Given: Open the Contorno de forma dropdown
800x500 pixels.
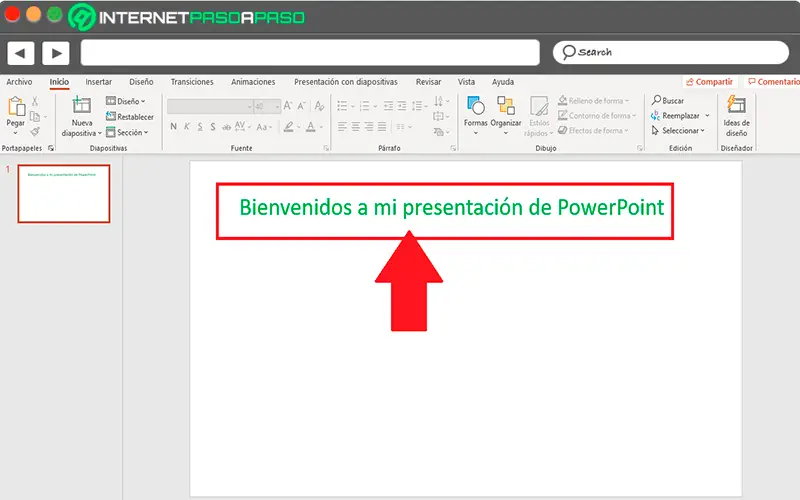Looking at the screenshot, I should [597, 116].
